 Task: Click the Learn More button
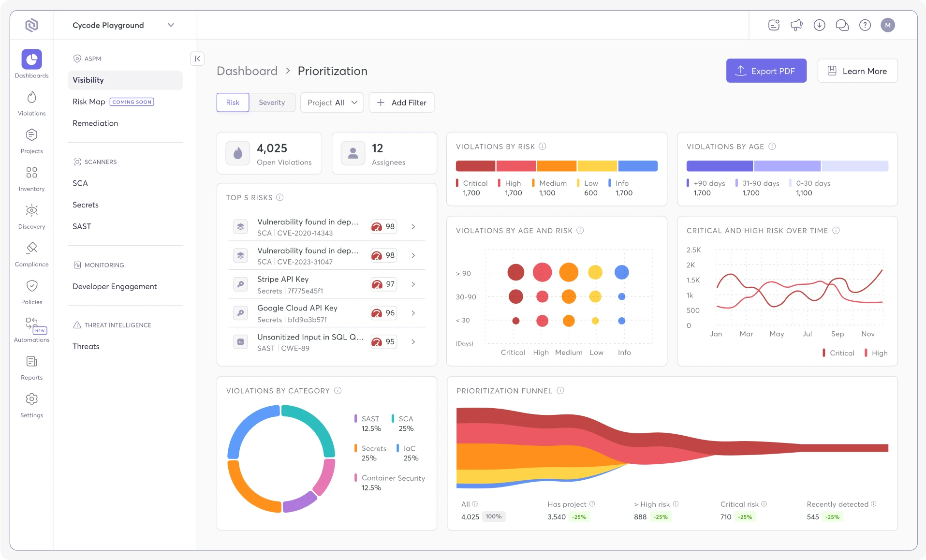click(857, 71)
